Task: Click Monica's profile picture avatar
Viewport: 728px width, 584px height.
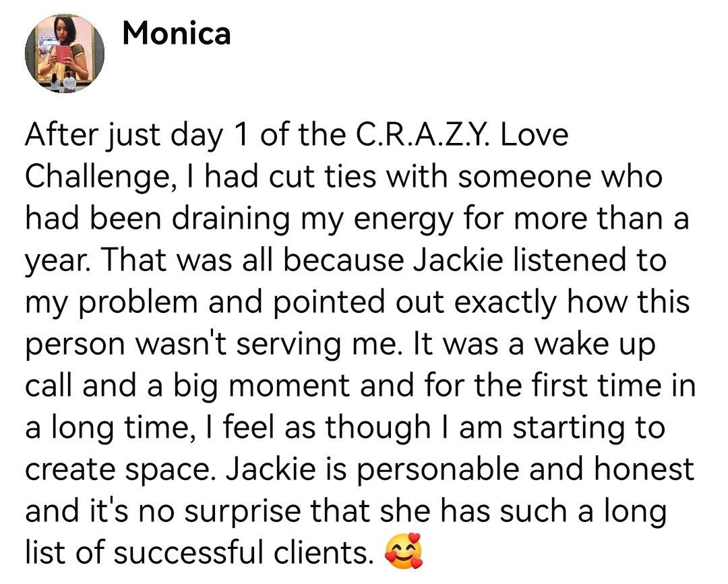Action: point(65,53)
